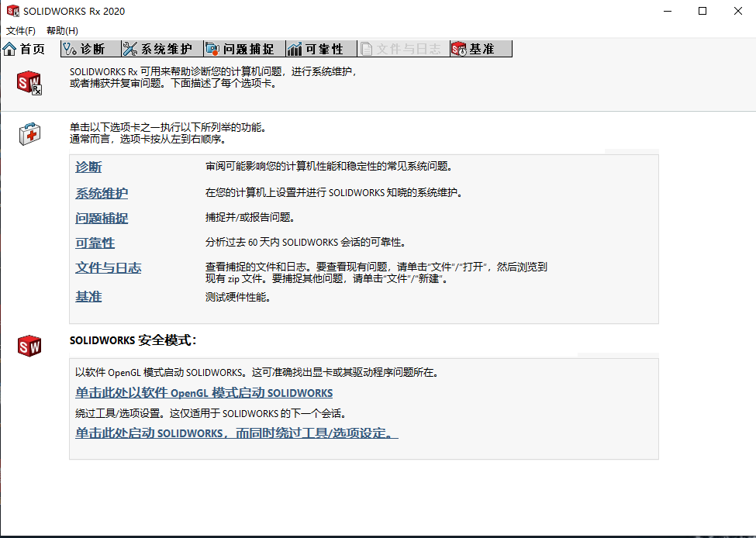Select the greyed 文件与日志 tab

point(403,49)
